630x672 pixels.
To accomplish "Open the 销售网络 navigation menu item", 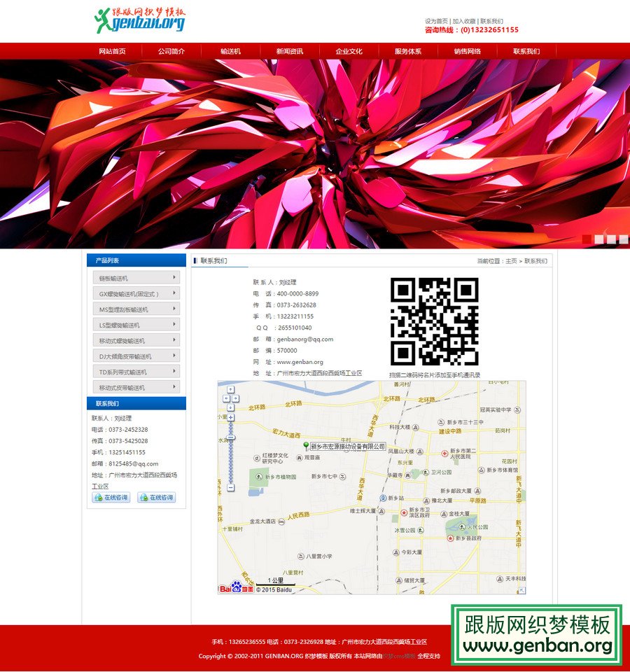I will 463,50.
